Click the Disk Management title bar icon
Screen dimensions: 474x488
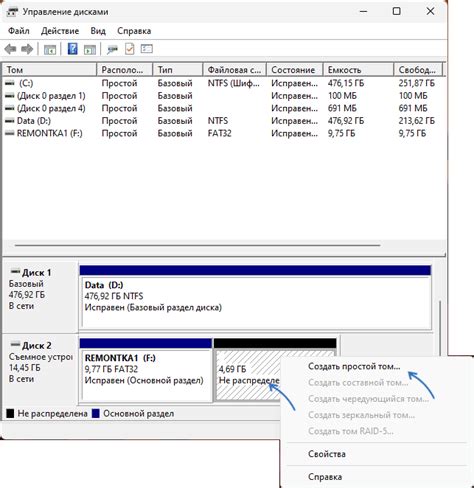click(12, 12)
